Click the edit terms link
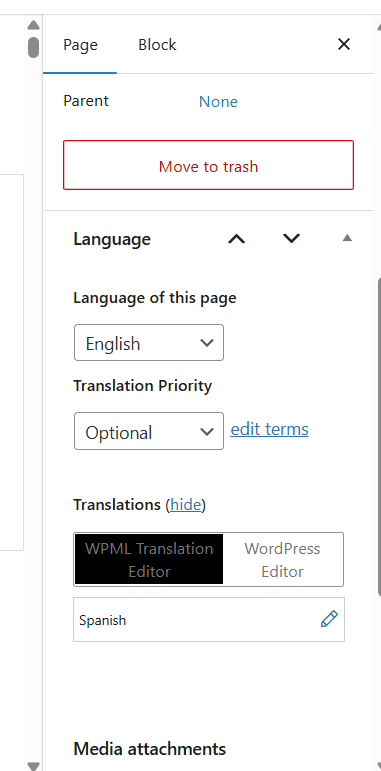Screen dimensions: 381x771 269,429
